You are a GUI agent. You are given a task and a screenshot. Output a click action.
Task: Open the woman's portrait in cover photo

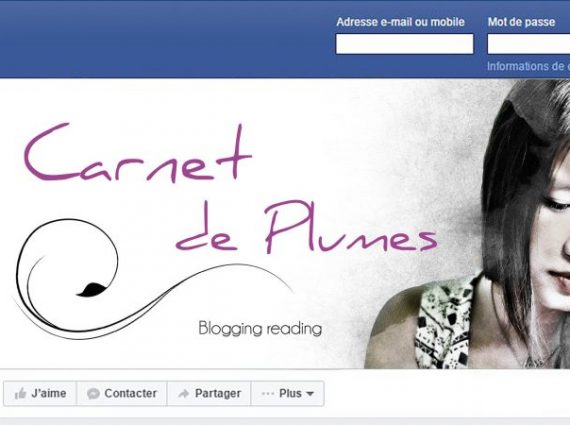(468, 224)
